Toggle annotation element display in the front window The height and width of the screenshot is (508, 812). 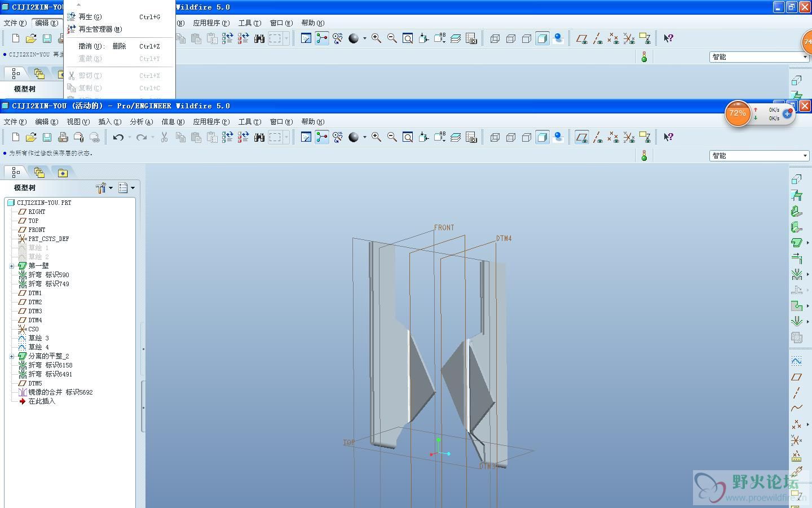(x=645, y=137)
